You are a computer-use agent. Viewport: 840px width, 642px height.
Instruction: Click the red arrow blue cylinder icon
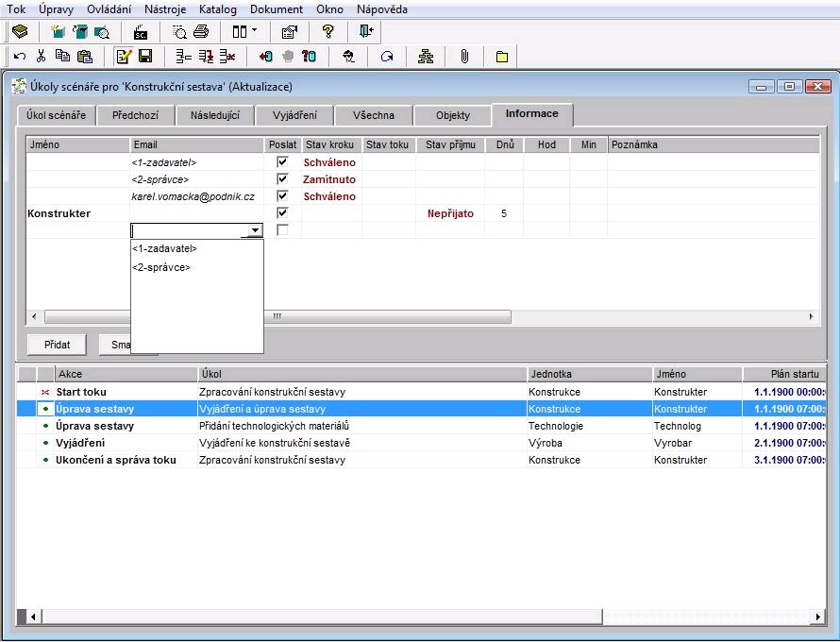coord(266,57)
